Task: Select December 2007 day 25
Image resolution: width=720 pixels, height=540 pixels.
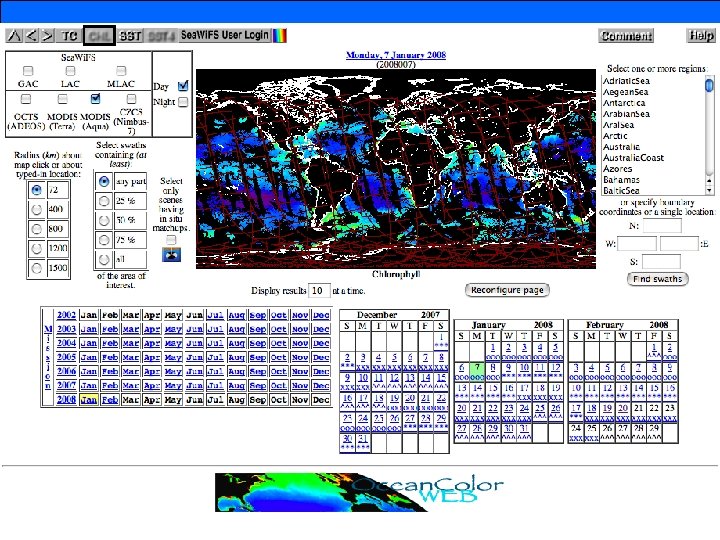Action: 378,418
